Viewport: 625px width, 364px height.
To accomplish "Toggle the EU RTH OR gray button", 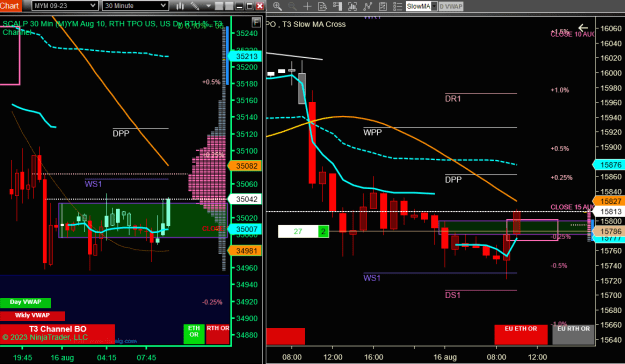I will [x=573, y=334].
